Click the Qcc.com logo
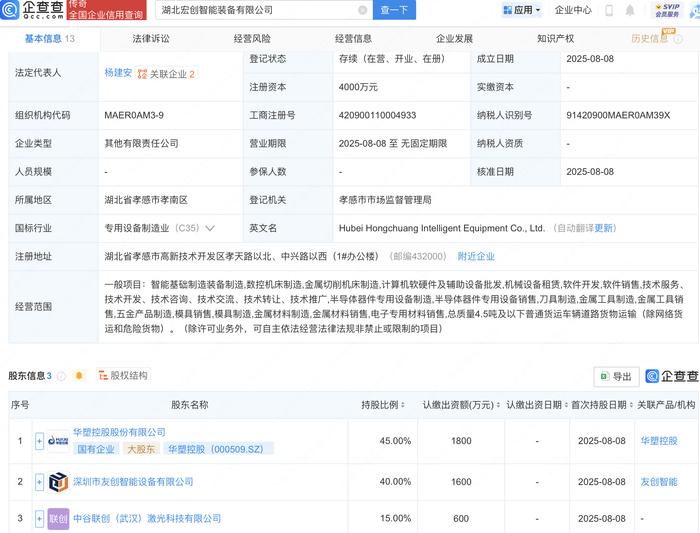The width and height of the screenshot is (700, 533). coord(32,9)
